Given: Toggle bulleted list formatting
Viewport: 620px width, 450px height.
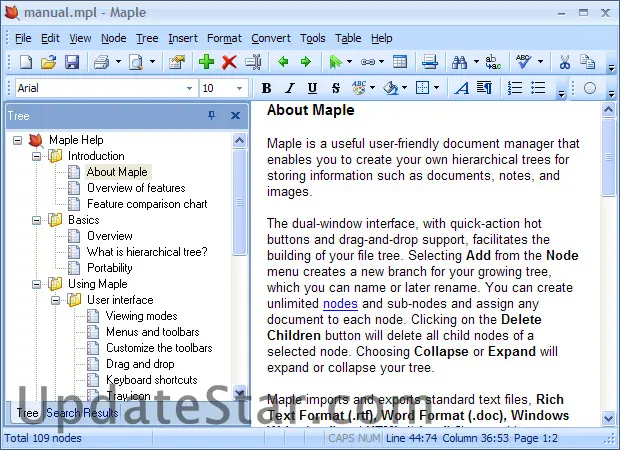Looking at the screenshot, I should click(538, 88).
